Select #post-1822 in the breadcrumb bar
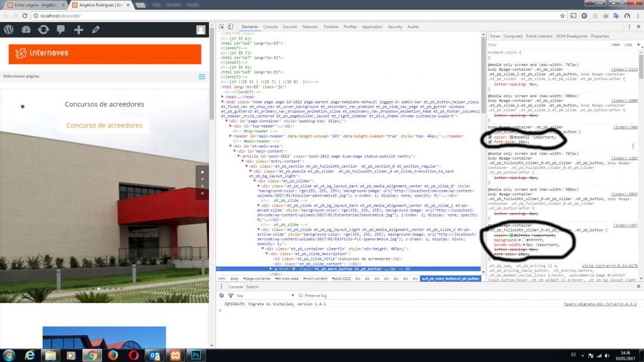This screenshot has height=362, width=644. pos(341,278)
